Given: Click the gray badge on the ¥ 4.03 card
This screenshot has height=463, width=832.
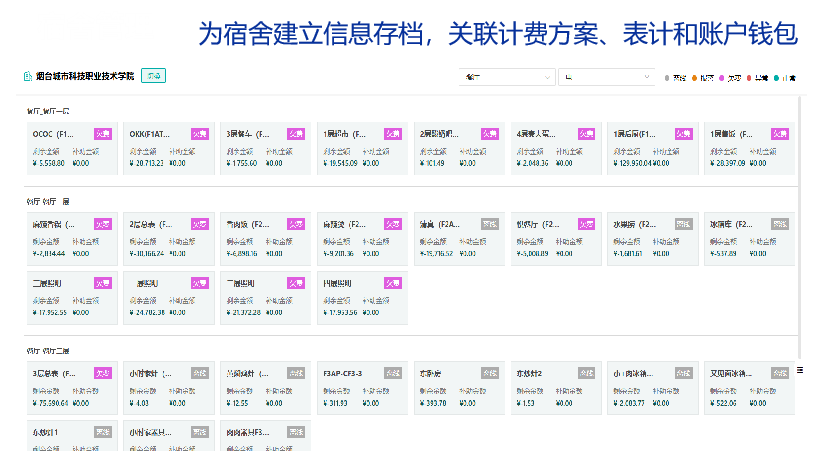Looking at the screenshot, I should [x=200, y=373].
